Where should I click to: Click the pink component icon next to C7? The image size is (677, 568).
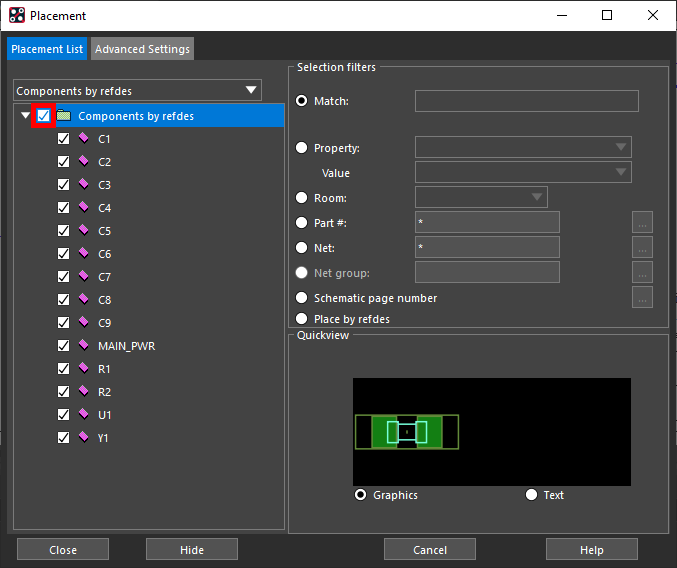pyautogui.click(x=83, y=276)
